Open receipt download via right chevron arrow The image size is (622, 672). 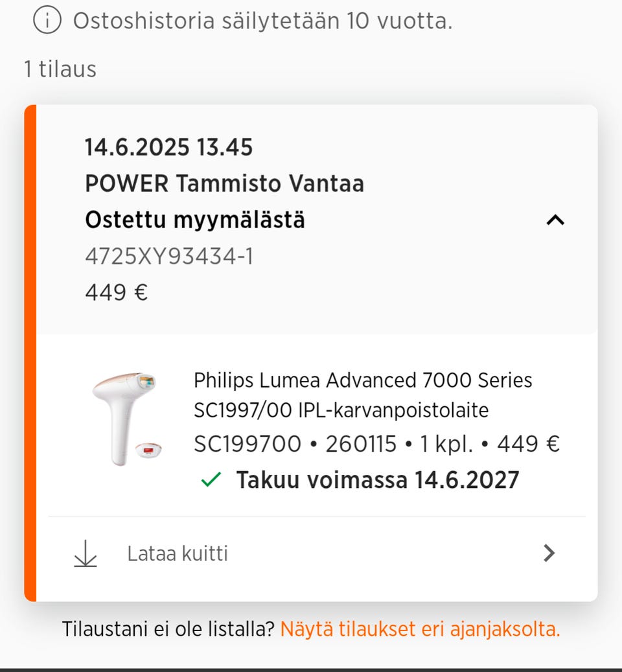pos(549,553)
